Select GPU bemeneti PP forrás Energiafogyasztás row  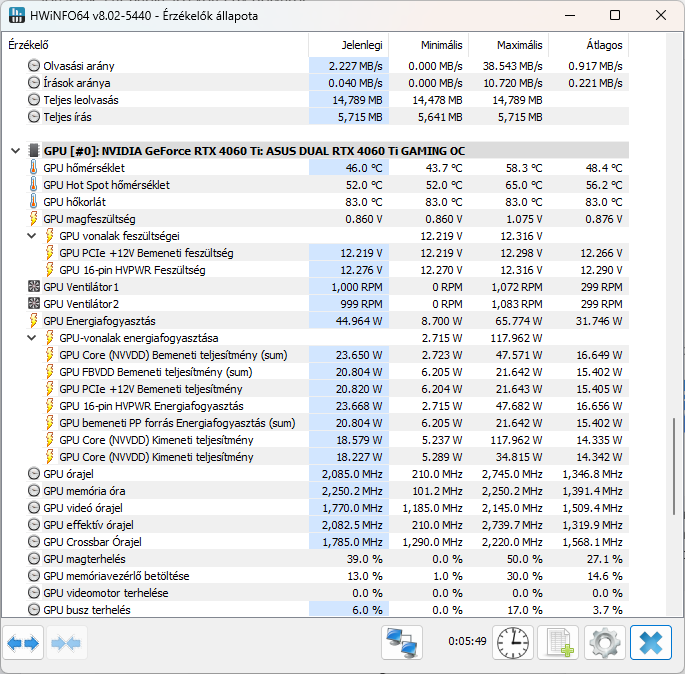[x=328, y=423]
